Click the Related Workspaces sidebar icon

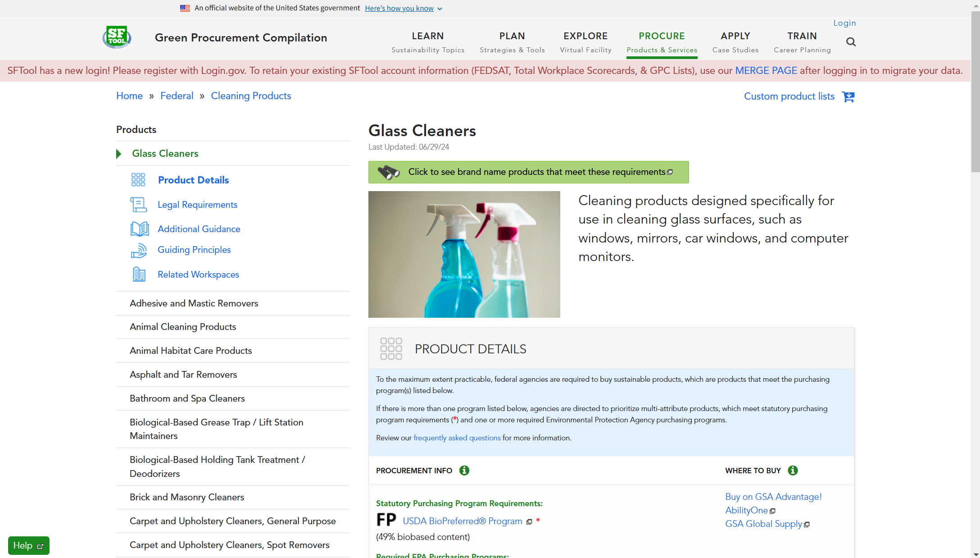(139, 274)
